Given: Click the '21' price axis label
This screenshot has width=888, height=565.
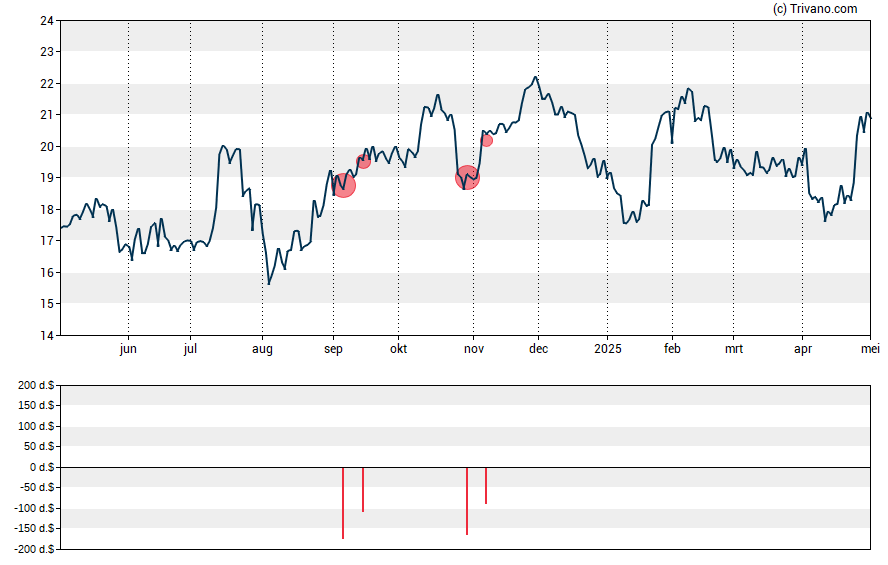Looking at the screenshot, I should [x=47, y=114].
